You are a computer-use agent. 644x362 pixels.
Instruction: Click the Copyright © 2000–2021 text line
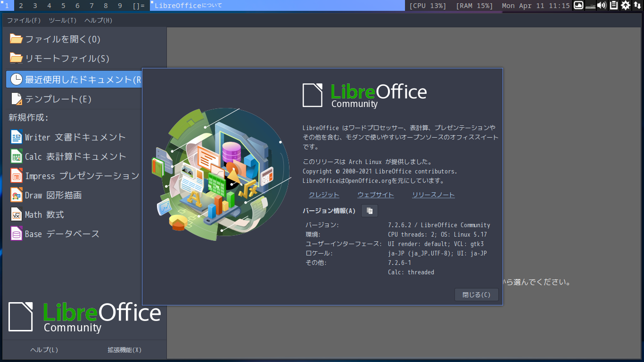[380, 171]
